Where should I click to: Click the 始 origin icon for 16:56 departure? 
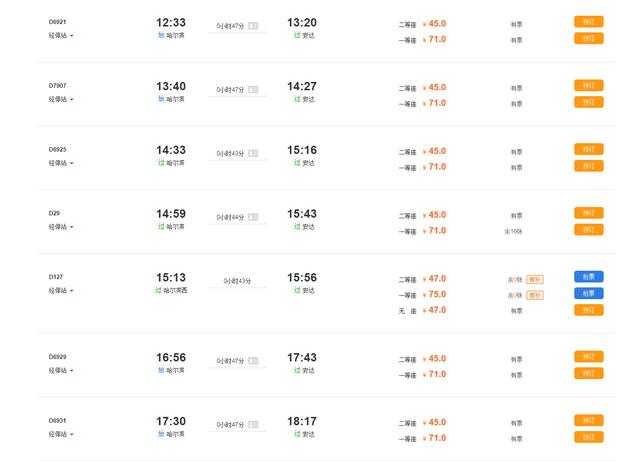pos(161,369)
